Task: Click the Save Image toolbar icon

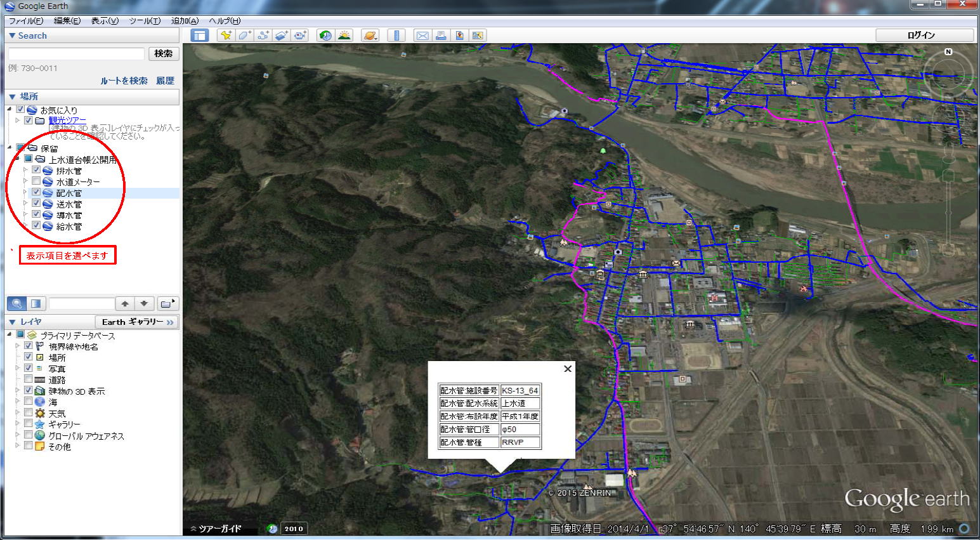Action: coord(478,36)
